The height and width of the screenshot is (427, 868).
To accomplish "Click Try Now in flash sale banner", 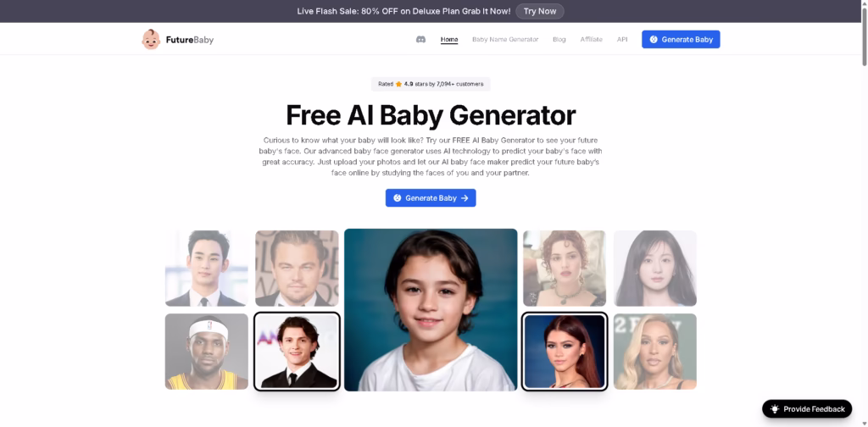I will [540, 11].
